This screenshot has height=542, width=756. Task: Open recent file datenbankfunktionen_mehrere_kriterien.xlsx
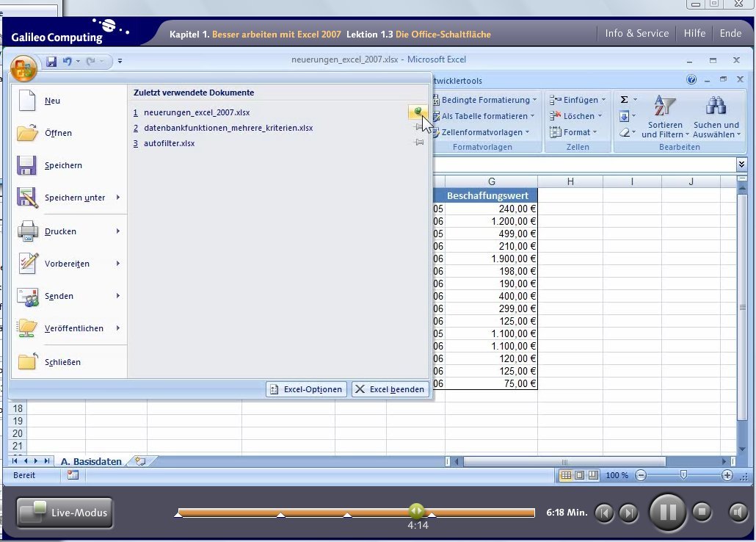click(228, 128)
